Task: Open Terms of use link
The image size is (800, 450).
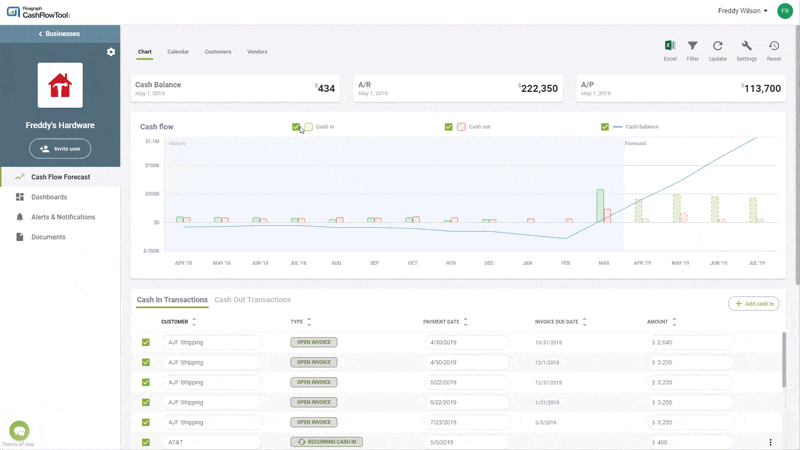Action: pos(18,444)
